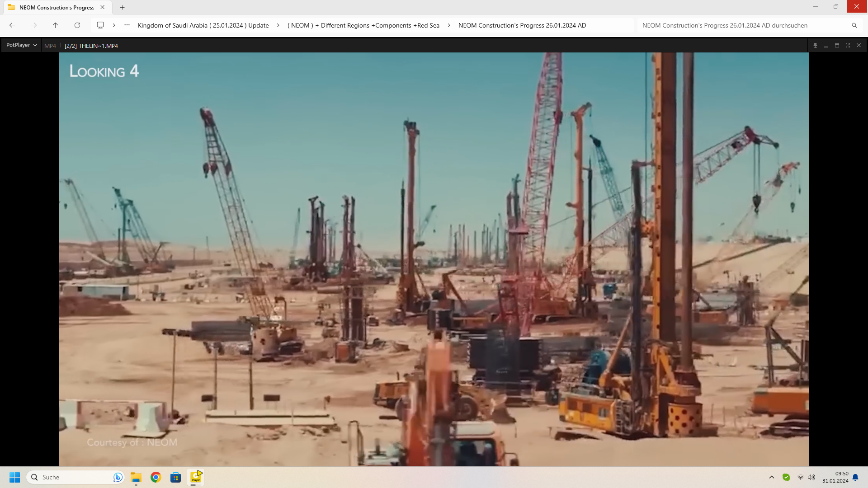868x488 pixels.
Task: Switch PotPlayer to fullscreen mode
Action: (848, 45)
